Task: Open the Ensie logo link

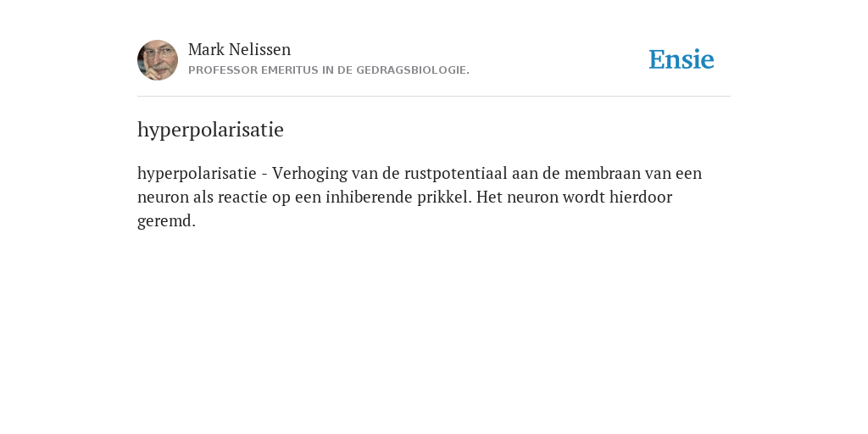Action: click(682, 59)
